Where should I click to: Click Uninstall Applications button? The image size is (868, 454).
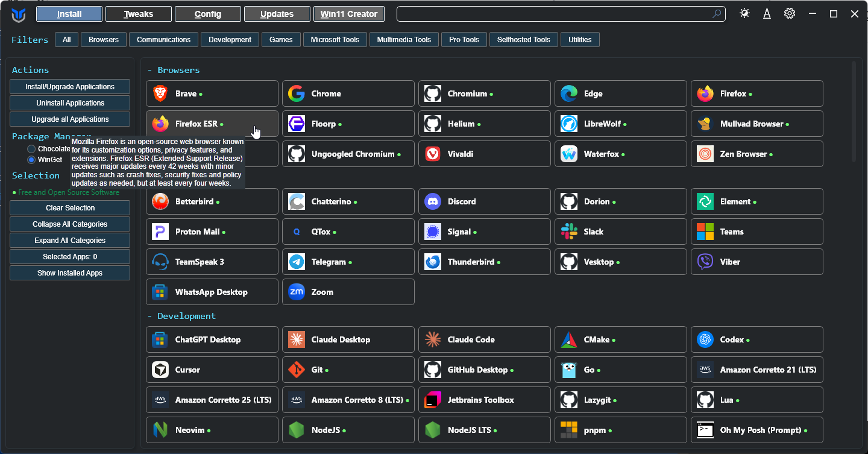pos(70,103)
